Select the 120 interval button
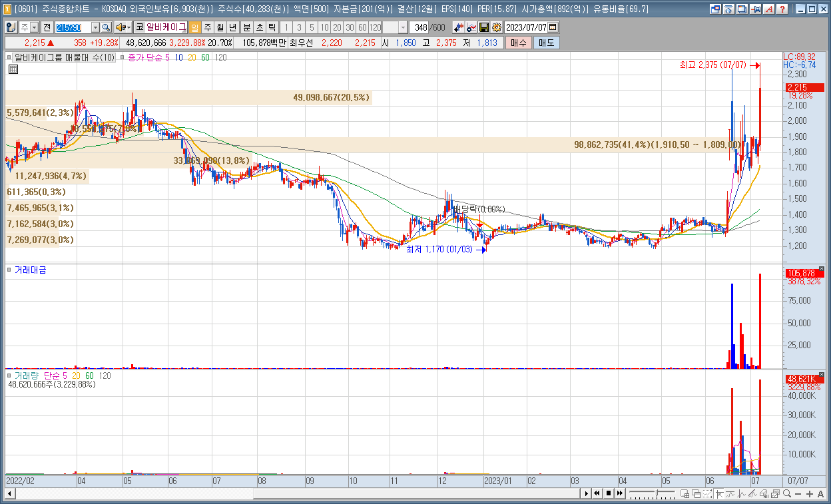This screenshot has width=831, height=504. [x=375, y=27]
